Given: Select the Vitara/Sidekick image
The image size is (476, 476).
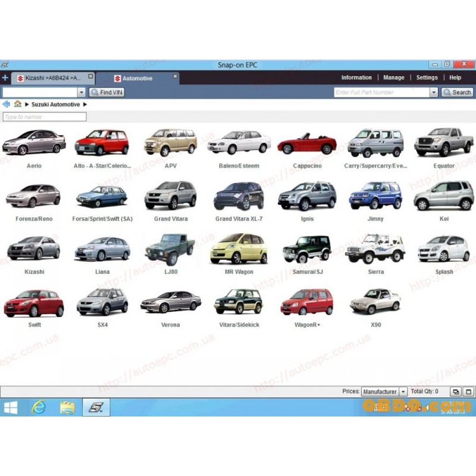Looking at the screenshot, I should (x=239, y=302).
